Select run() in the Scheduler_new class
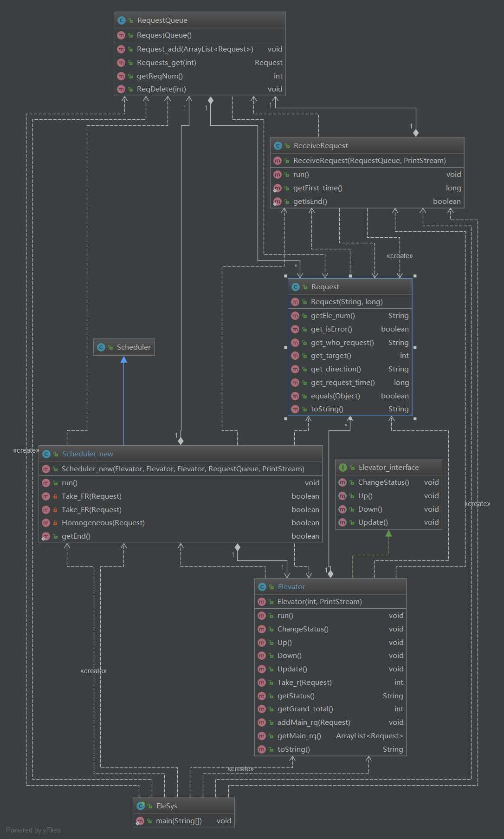The image size is (504, 839). tap(181, 483)
